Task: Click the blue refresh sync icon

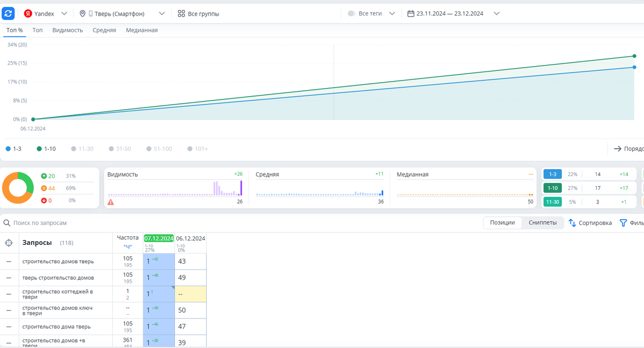Action: (8, 13)
